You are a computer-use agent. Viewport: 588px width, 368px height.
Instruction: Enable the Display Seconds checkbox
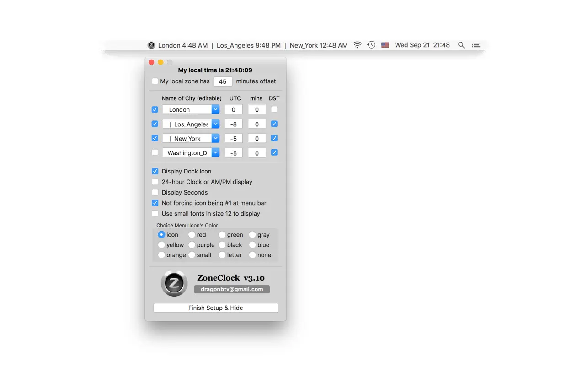coord(155,193)
